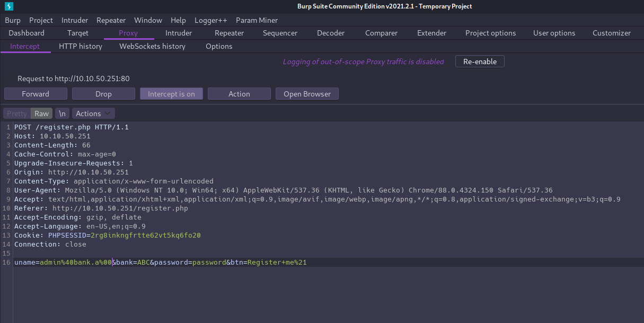
Task: Open the Customizer tab
Action: click(612, 33)
